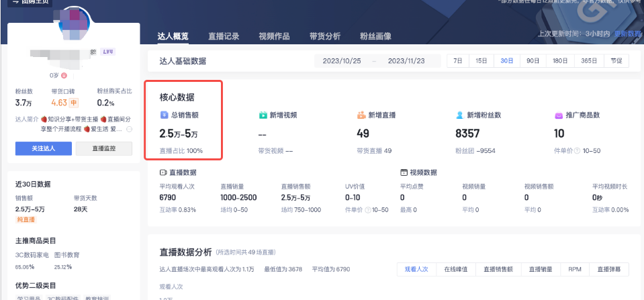Open the start date picker 2023/10/25
Image resolution: width=644 pixels, height=300 pixels.
(x=342, y=61)
